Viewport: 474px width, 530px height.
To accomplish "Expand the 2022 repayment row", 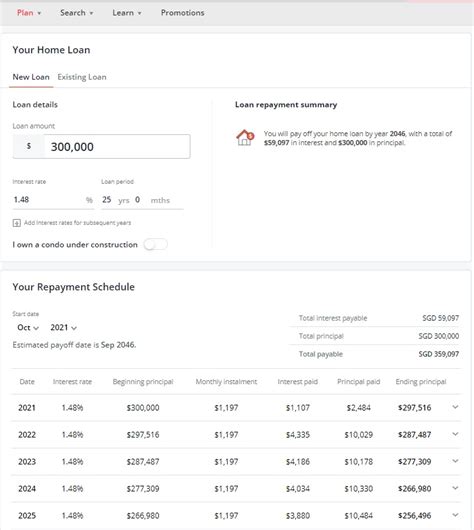I will tap(455, 434).
